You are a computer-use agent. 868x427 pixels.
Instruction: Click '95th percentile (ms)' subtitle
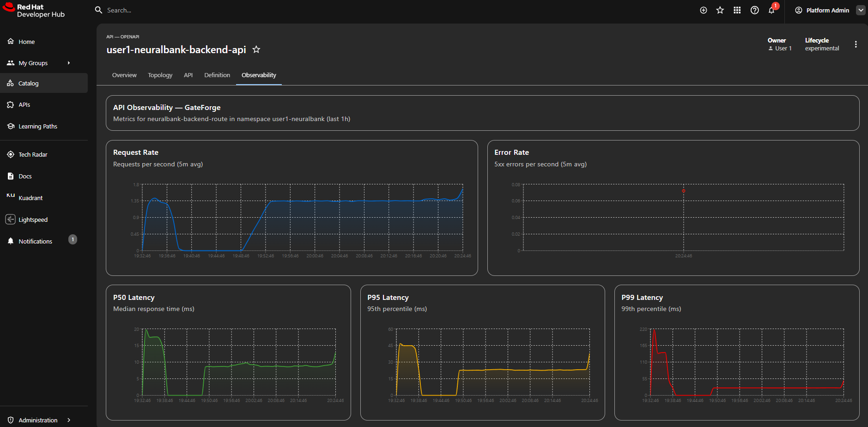[397, 309]
